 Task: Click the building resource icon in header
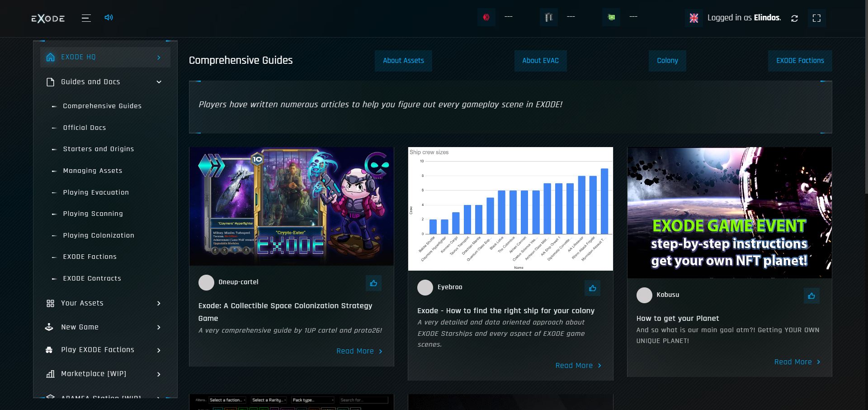(549, 18)
